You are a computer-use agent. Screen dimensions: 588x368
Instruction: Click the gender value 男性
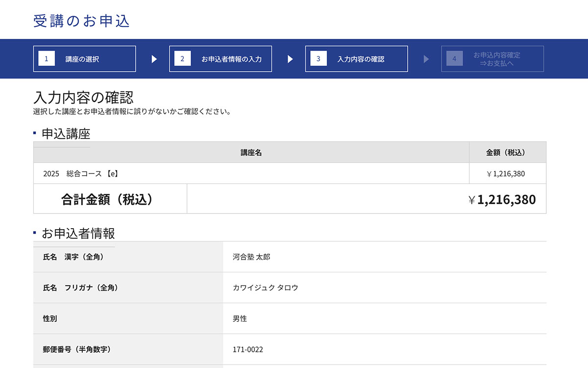click(240, 318)
